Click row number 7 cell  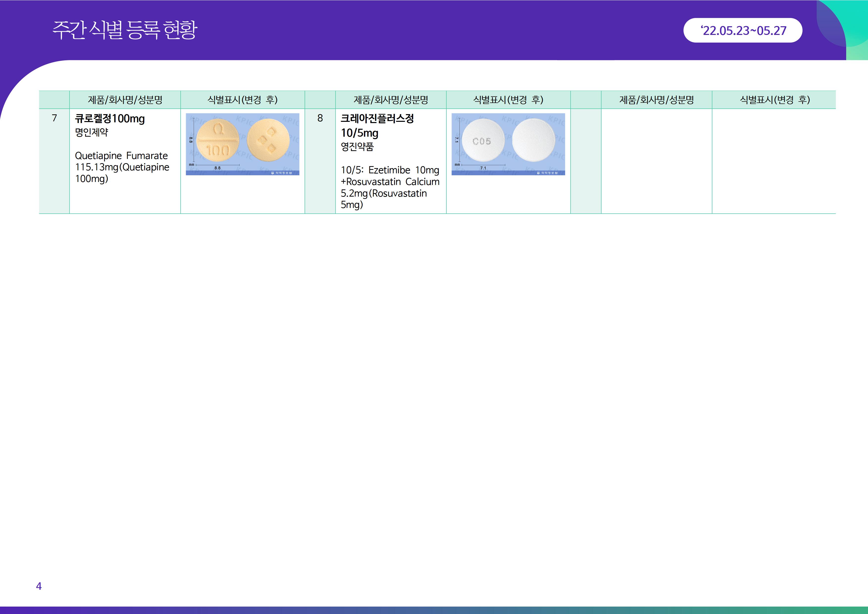click(54, 118)
